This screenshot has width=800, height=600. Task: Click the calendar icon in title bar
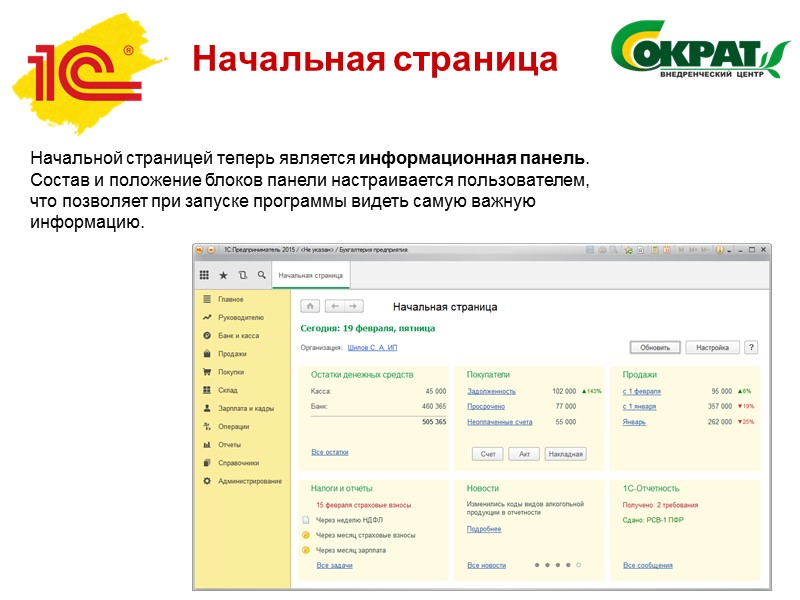(x=667, y=250)
